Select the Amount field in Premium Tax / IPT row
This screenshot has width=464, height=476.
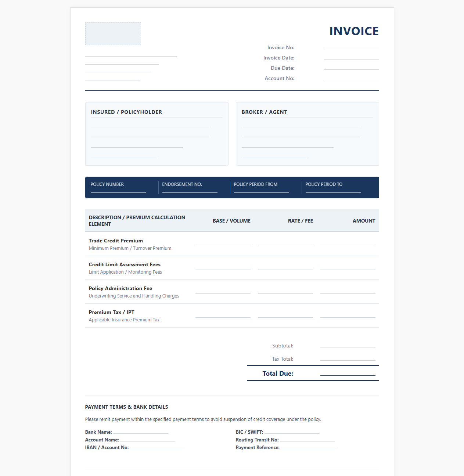coord(348,315)
